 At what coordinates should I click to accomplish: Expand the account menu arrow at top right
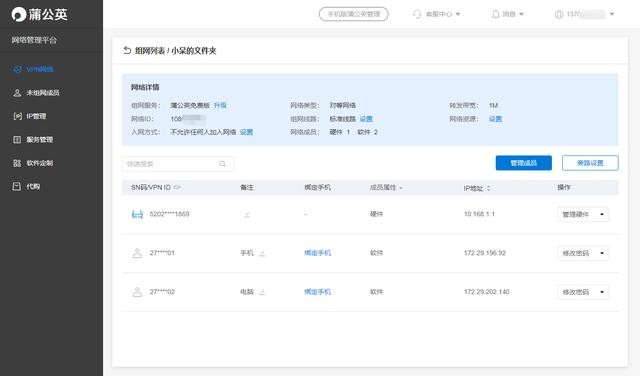pyautogui.click(x=612, y=14)
